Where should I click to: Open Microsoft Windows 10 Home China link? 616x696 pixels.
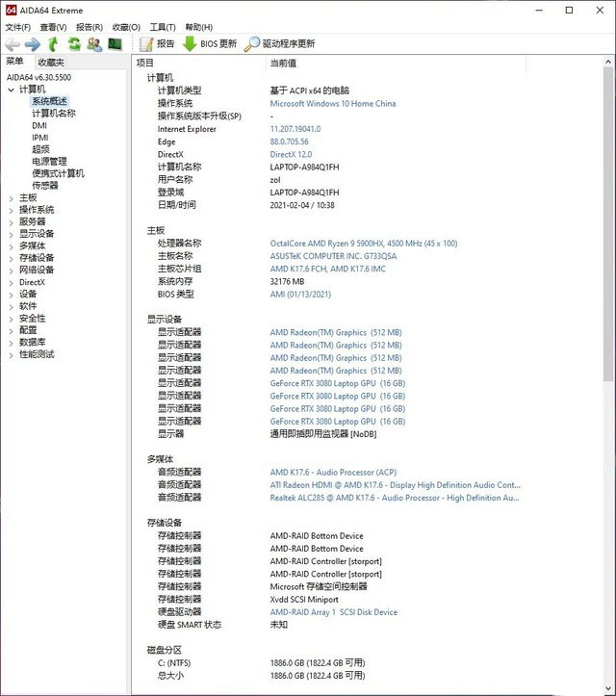pyautogui.click(x=333, y=103)
